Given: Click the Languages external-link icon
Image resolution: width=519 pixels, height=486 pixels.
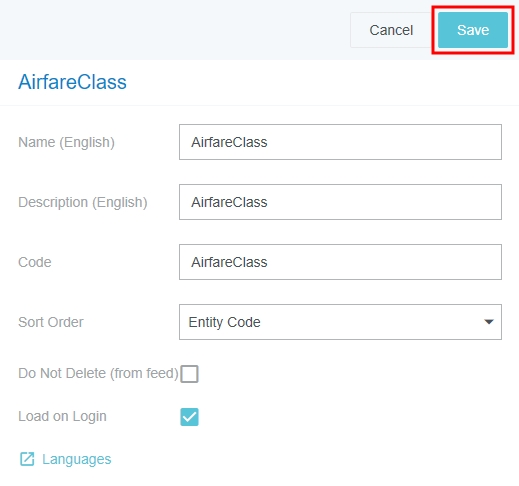Looking at the screenshot, I should (x=27, y=459).
